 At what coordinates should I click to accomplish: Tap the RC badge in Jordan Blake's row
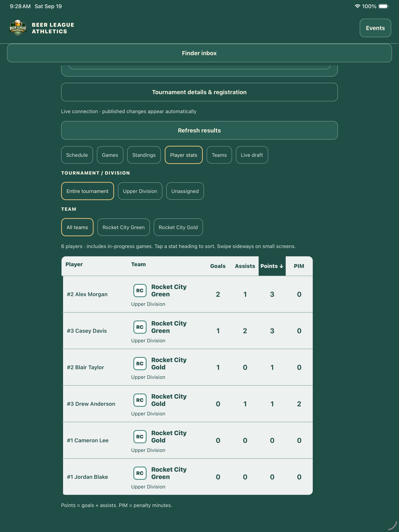click(140, 473)
